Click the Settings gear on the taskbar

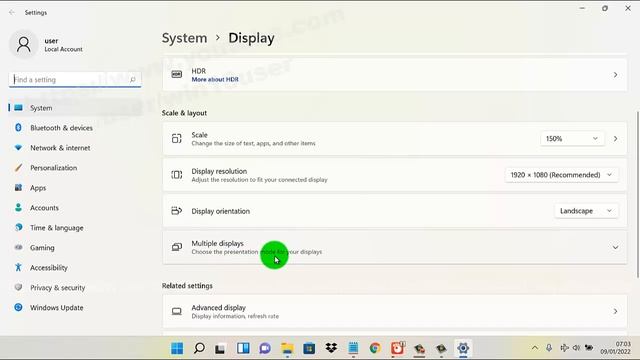[x=463, y=348]
